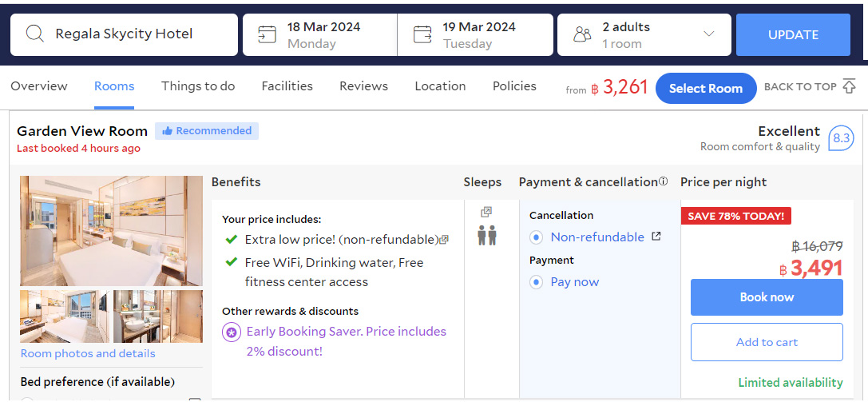Click the search magnifier icon
This screenshot has height=402, width=868.
click(x=35, y=34)
